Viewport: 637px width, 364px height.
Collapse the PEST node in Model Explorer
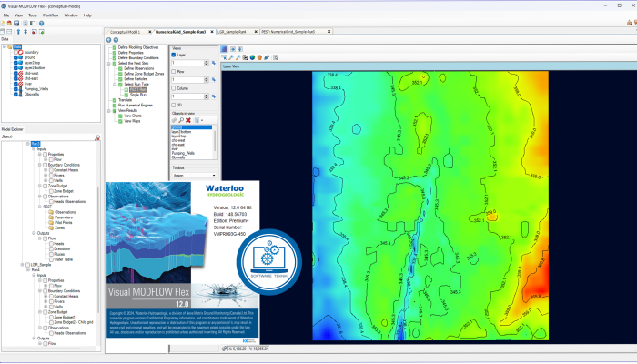tap(39, 207)
